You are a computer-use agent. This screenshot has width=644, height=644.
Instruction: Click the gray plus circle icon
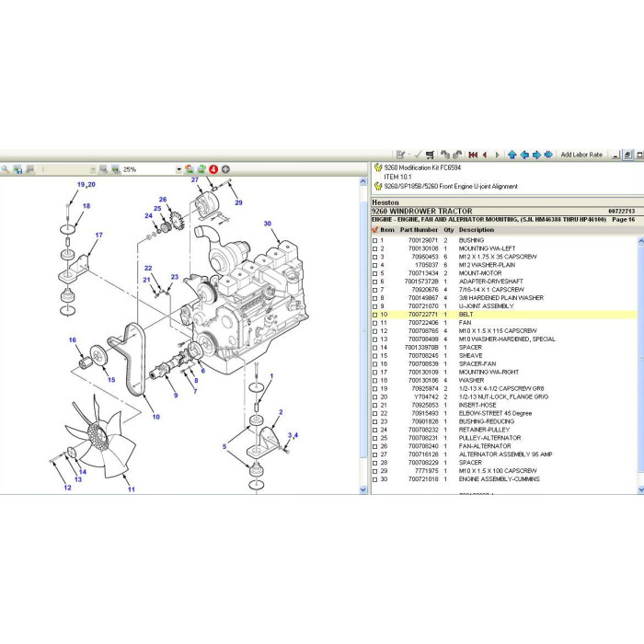click(225, 169)
